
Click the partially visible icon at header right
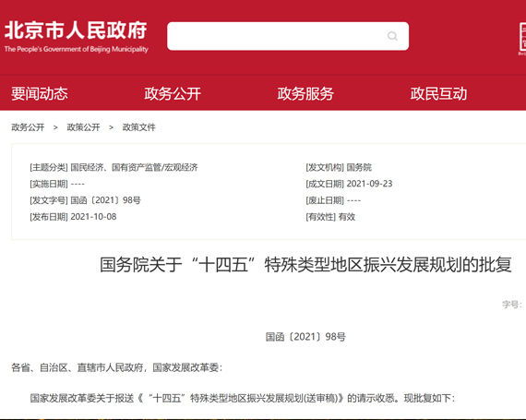pos(522,39)
